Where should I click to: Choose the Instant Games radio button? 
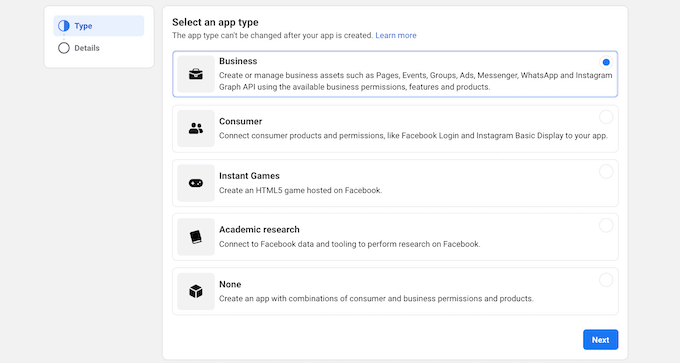(x=606, y=171)
